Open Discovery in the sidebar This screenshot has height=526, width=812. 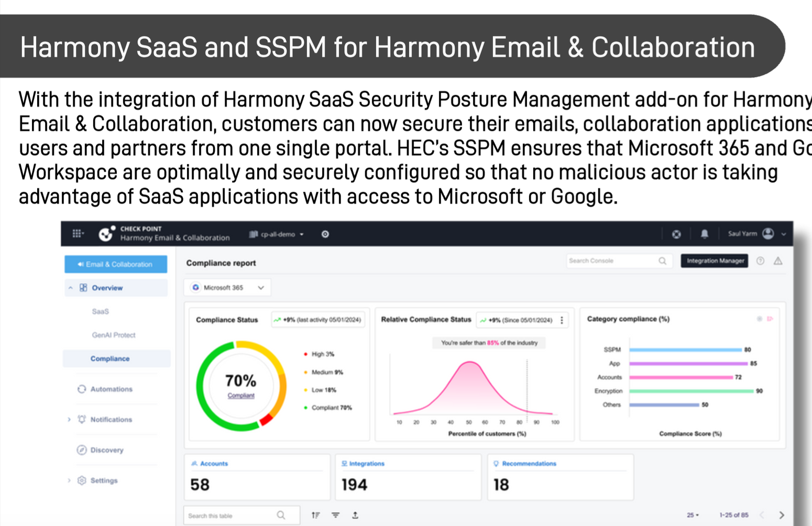107,450
